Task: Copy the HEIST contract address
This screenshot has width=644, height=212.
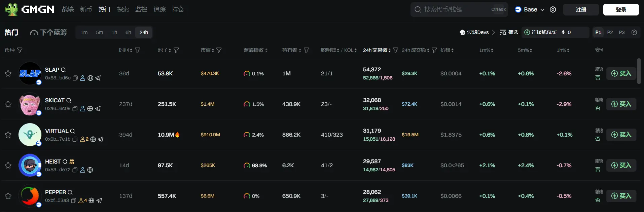Action: click(75, 170)
